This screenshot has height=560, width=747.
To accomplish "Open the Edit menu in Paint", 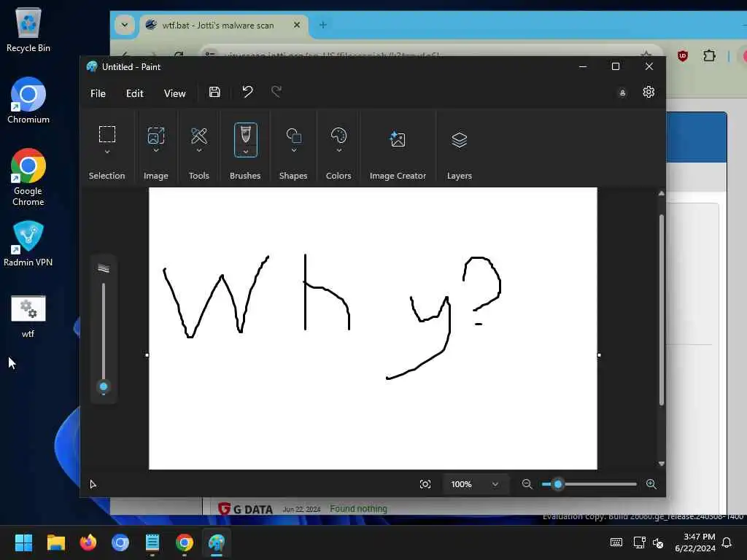I will click(x=134, y=93).
